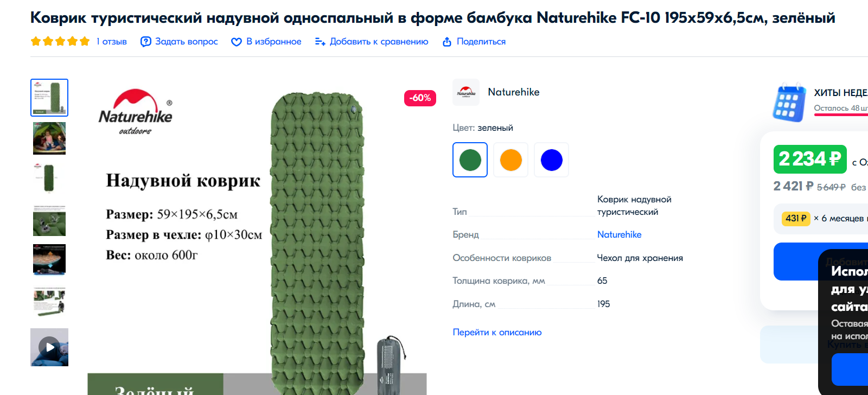Viewport: 868px width, 395px height.
Task: Click the 431 ₽ installment badge
Action: (x=796, y=218)
